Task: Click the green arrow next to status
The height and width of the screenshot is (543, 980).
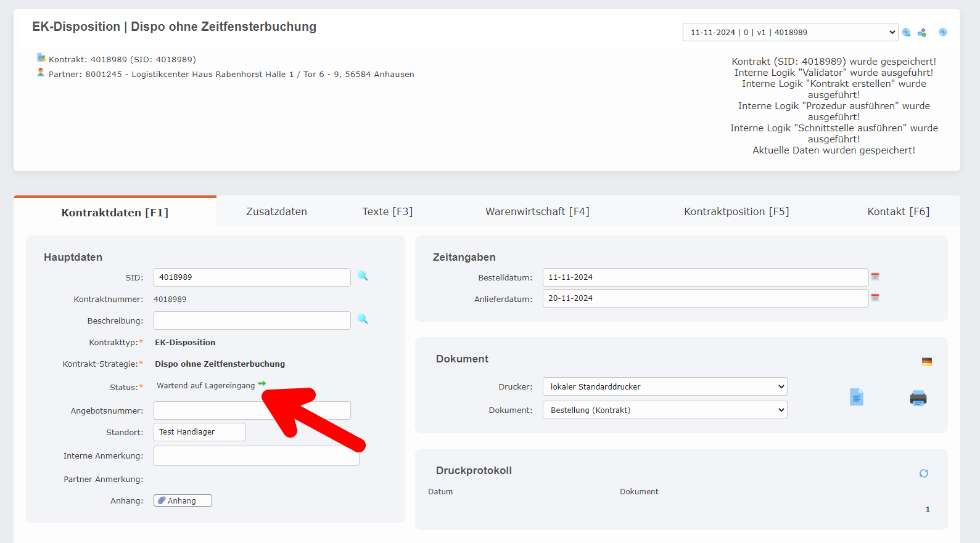Action: click(262, 384)
